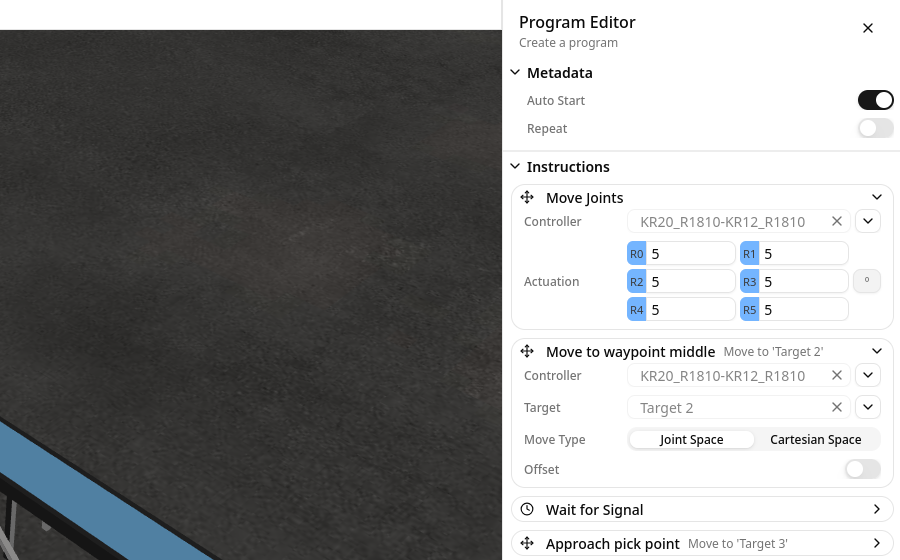The image size is (900, 560).
Task: Clear the waypoint controller field
Action: 837,376
